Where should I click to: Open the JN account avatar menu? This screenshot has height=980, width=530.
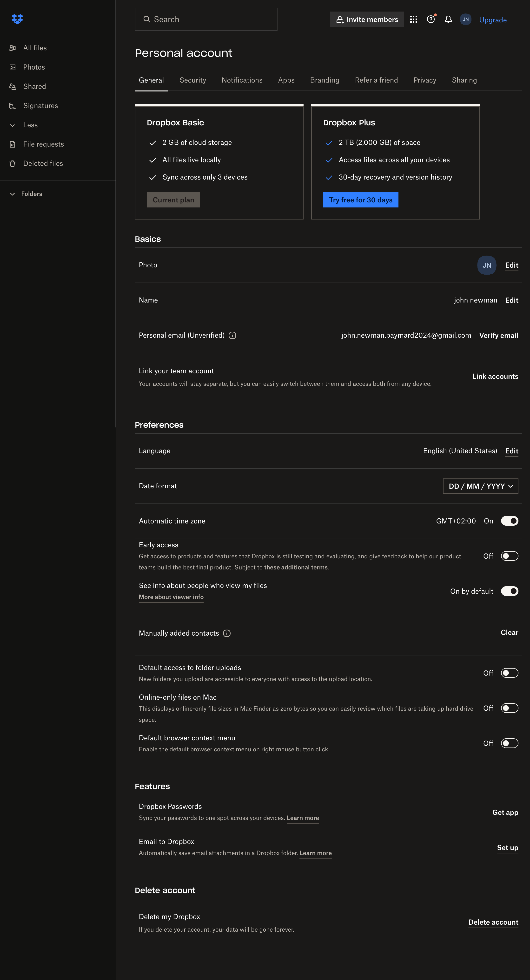coord(465,19)
